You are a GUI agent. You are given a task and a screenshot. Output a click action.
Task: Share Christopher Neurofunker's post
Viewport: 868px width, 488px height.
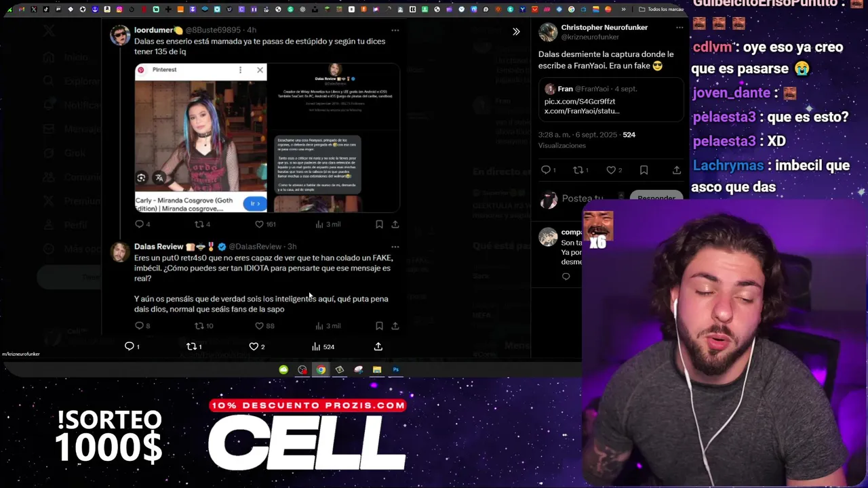[677, 170]
